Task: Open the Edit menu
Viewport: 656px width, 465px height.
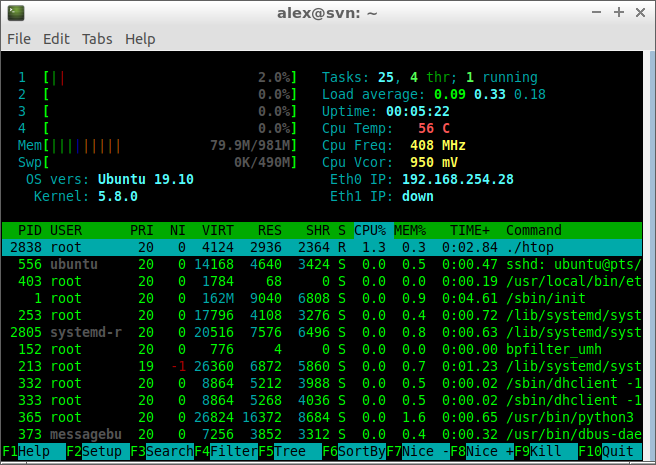Action: [x=56, y=39]
